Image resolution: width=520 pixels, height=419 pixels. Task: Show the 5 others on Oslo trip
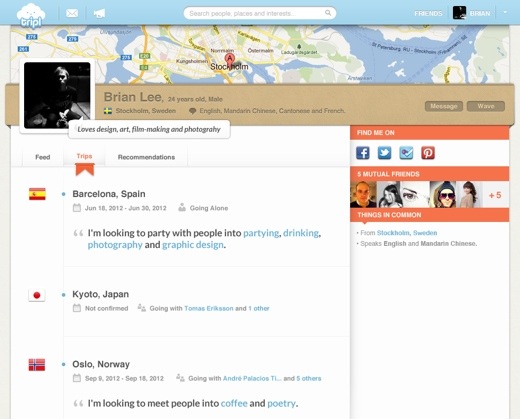(309, 378)
